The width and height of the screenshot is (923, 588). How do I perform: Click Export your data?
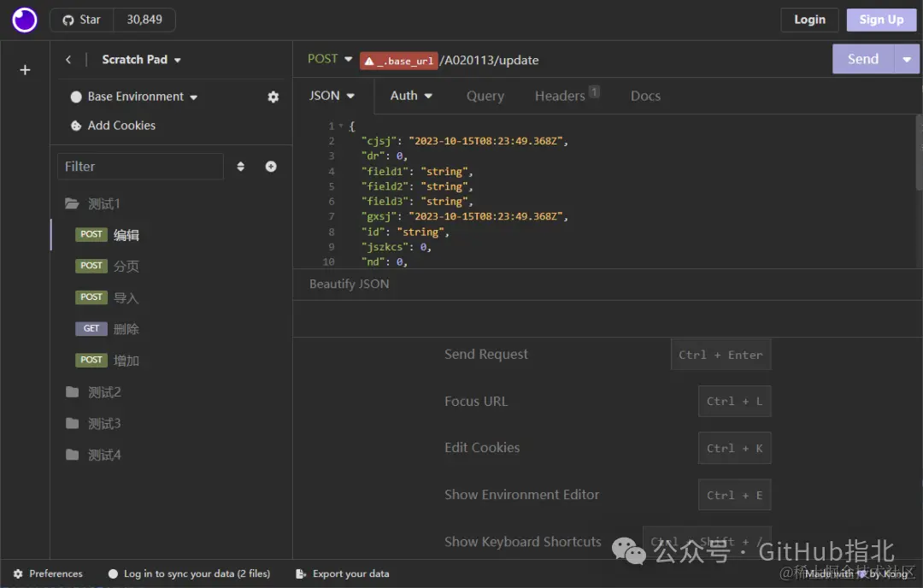click(343, 573)
